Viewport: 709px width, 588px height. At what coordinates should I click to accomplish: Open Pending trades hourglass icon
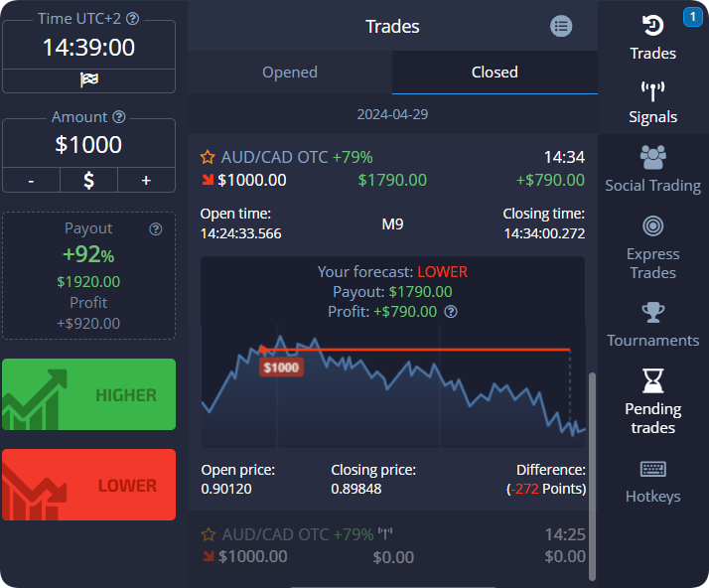pos(652,381)
